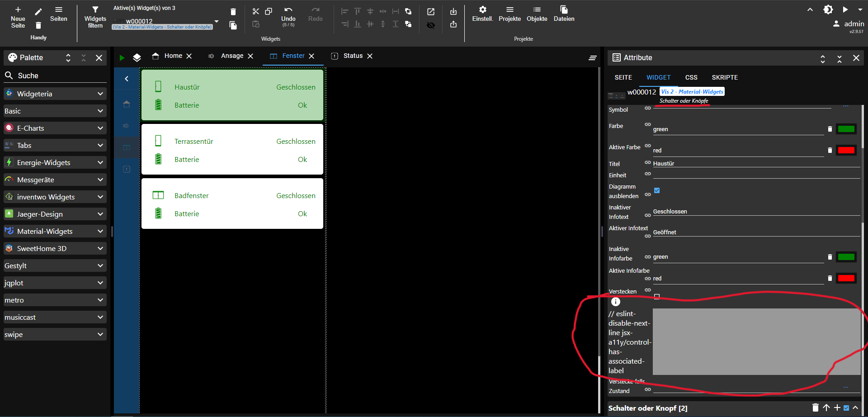The width and height of the screenshot is (868, 417).
Task: Click the Redo button
Action: click(x=315, y=14)
